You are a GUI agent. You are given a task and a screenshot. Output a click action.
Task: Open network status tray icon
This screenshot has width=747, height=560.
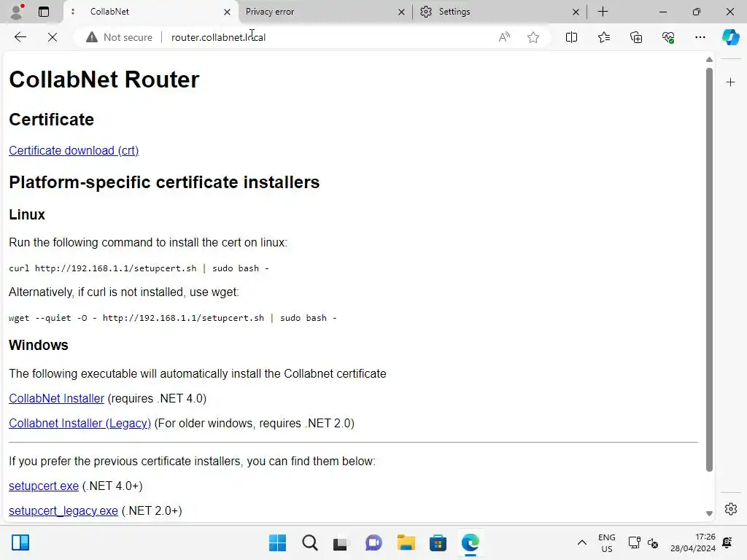point(634,542)
